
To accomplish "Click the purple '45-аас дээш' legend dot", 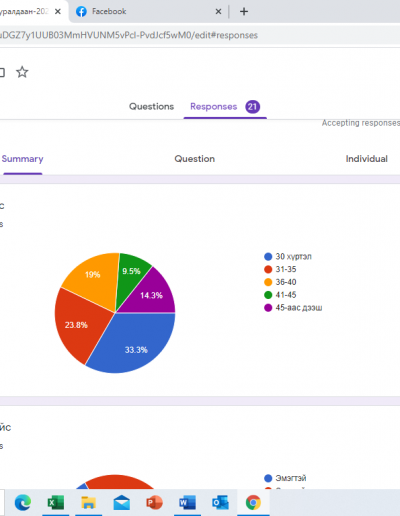I will tap(268, 307).
